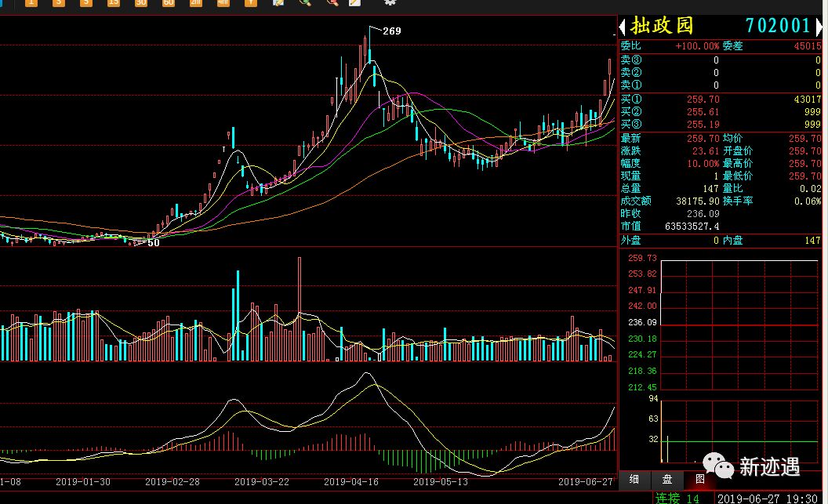The height and width of the screenshot is (504, 828).
Task: Click the 成交额 value 38175.90
Action: pyautogui.click(x=698, y=201)
